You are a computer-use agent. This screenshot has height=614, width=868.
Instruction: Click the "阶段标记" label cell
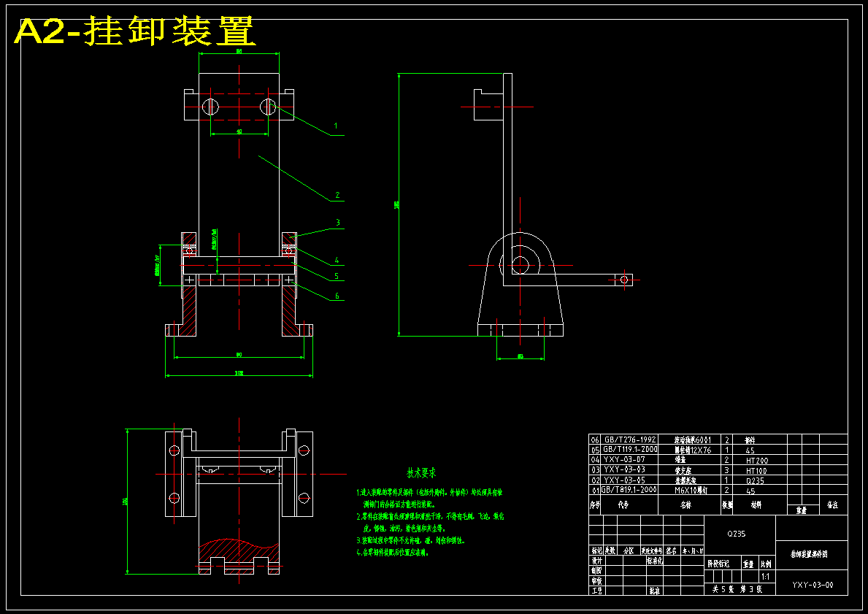[718, 564]
